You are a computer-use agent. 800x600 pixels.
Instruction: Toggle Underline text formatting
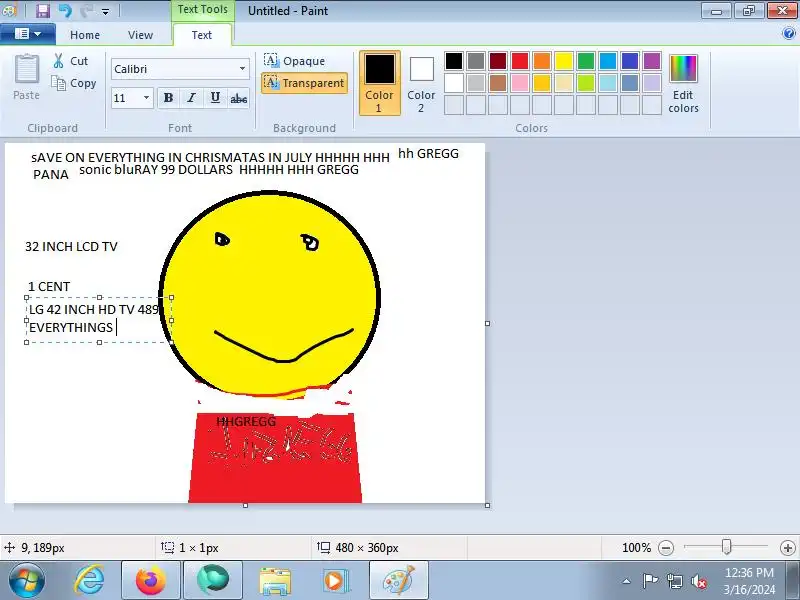(215, 97)
